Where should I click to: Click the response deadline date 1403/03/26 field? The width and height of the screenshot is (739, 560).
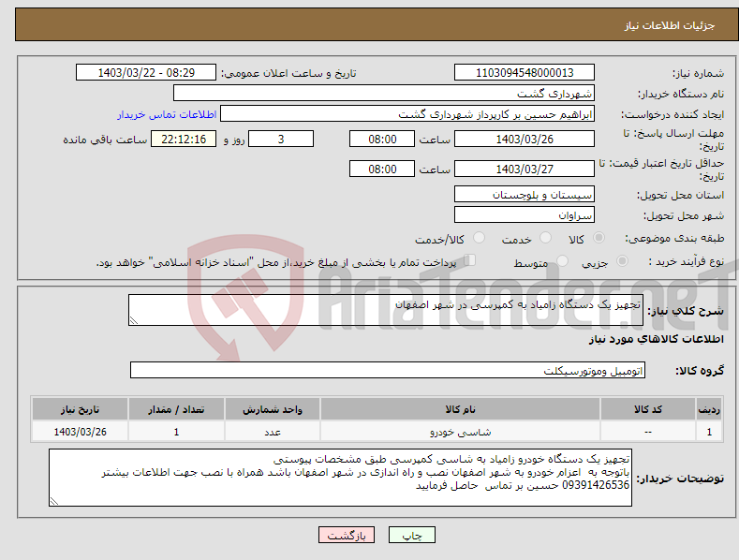click(525, 139)
